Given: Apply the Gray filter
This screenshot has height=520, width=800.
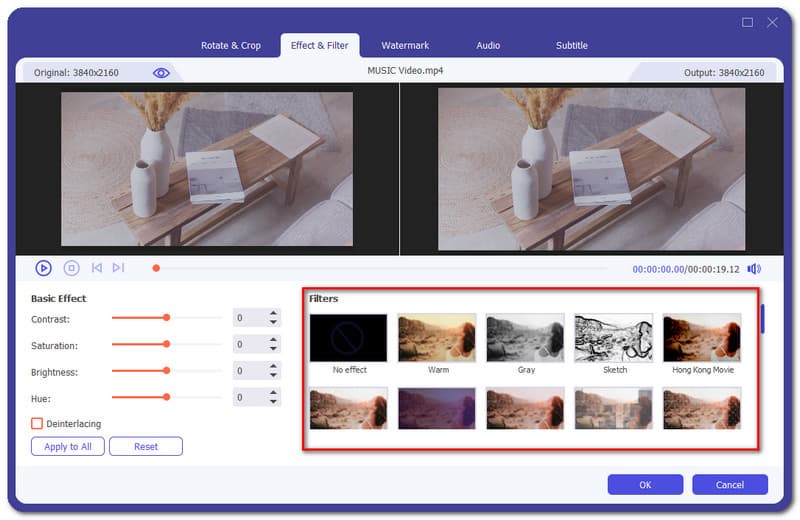Looking at the screenshot, I should click(526, 338).
